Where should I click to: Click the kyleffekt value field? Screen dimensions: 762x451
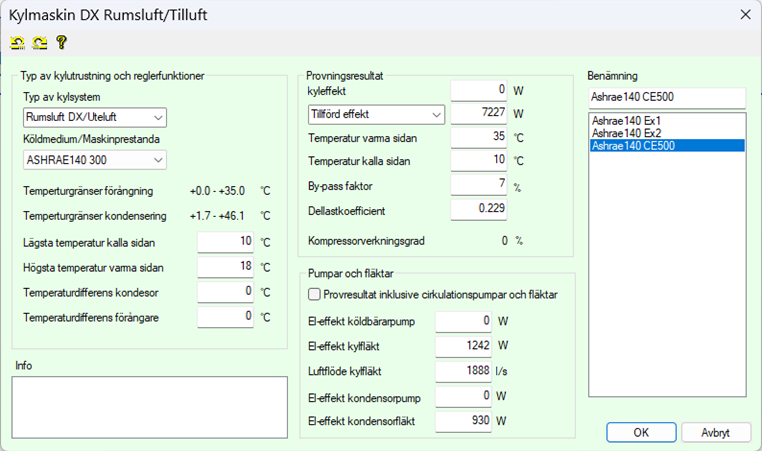[479, 90]
